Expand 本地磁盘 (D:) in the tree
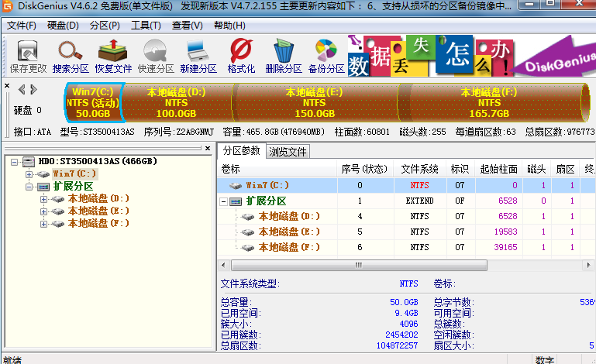The height and width of the screenshot is (364, 596). tap(43, 199)
